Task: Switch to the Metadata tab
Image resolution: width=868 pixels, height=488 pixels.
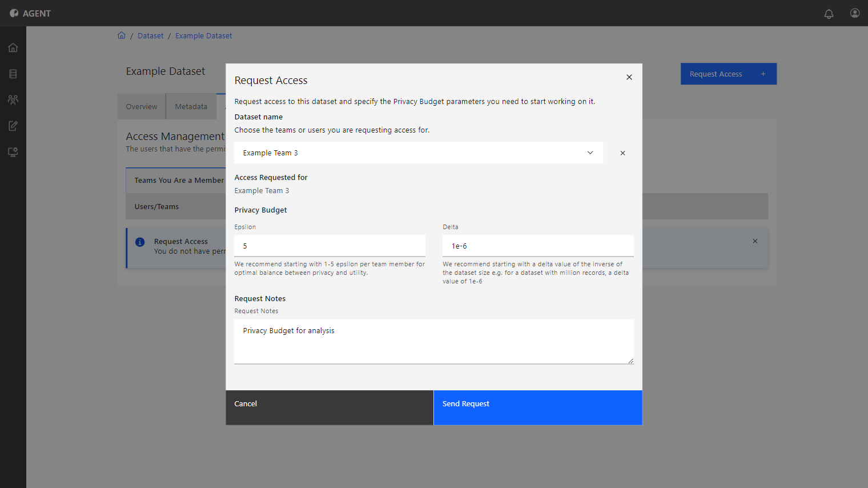Action: (x=191, y=107)
